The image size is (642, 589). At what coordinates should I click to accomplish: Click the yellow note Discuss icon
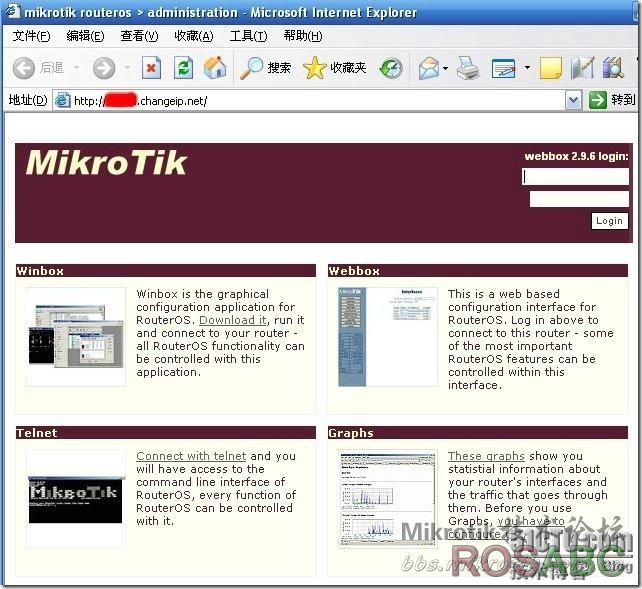tap(551, 68)
